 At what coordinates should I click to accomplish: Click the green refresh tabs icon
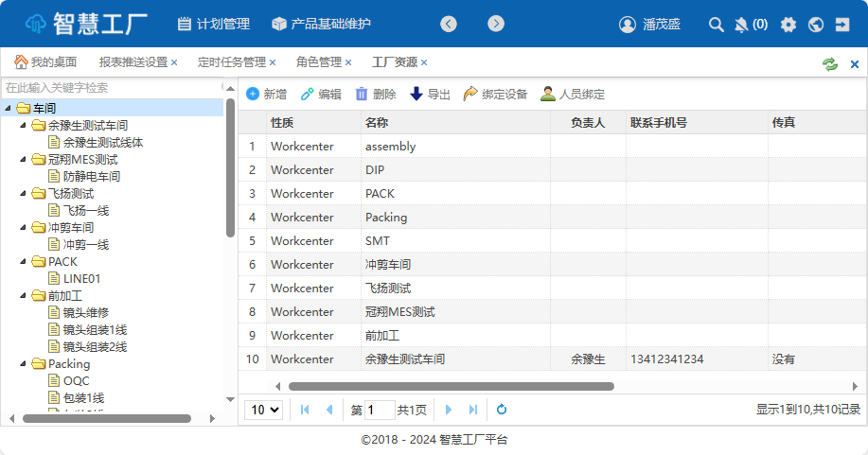point(830,63)
